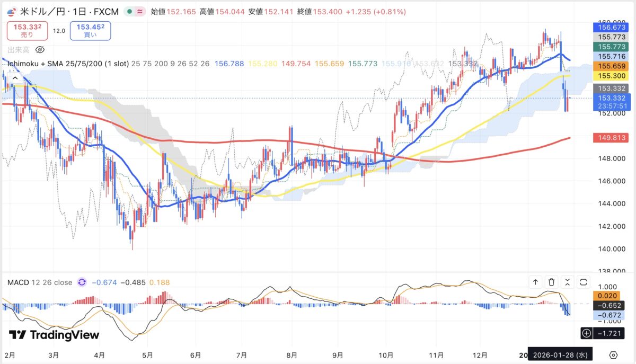Move the MACD pane up with arrow icon

535,282
